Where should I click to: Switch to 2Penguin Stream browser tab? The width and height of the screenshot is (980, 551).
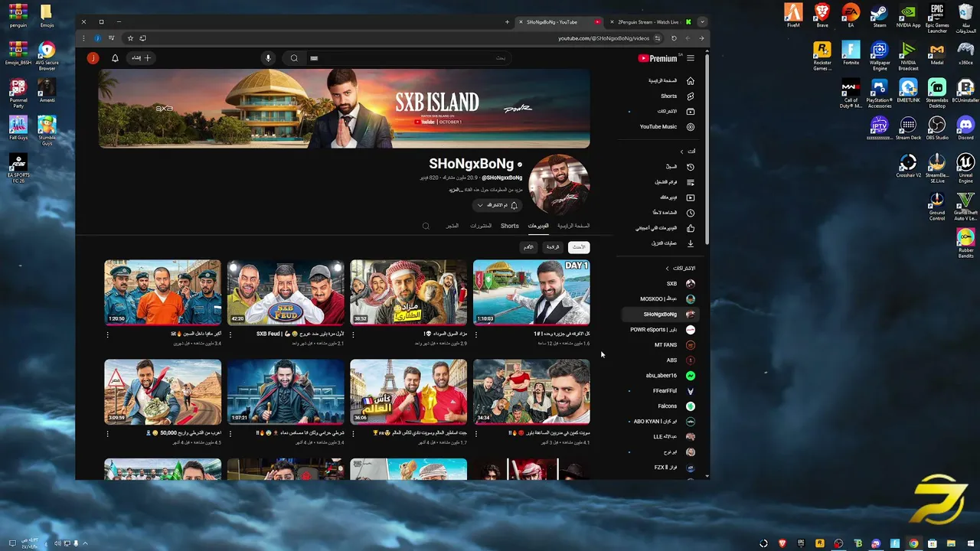pyautogui.click(x=649, y=22)
